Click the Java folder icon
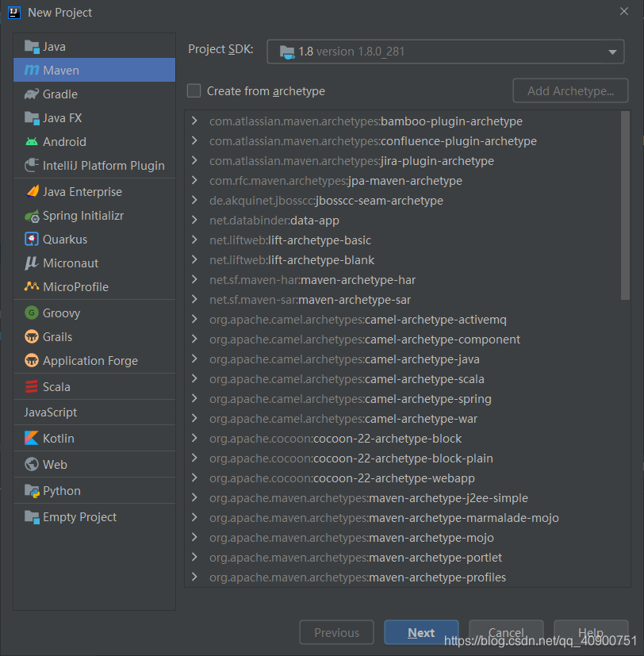 pyautogui.click(x=32, y=47)
